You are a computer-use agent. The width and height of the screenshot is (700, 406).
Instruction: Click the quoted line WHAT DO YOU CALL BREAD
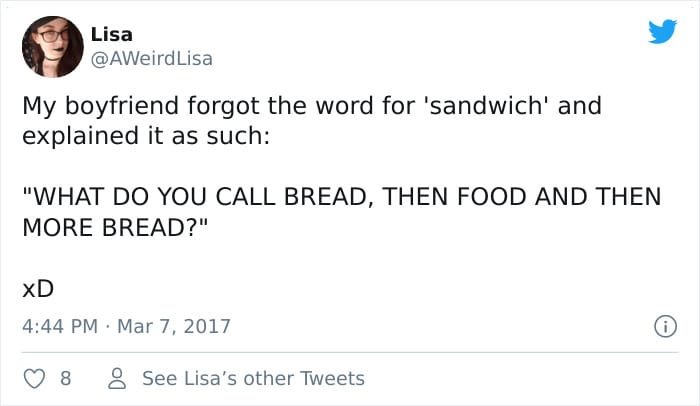[342, 197]
